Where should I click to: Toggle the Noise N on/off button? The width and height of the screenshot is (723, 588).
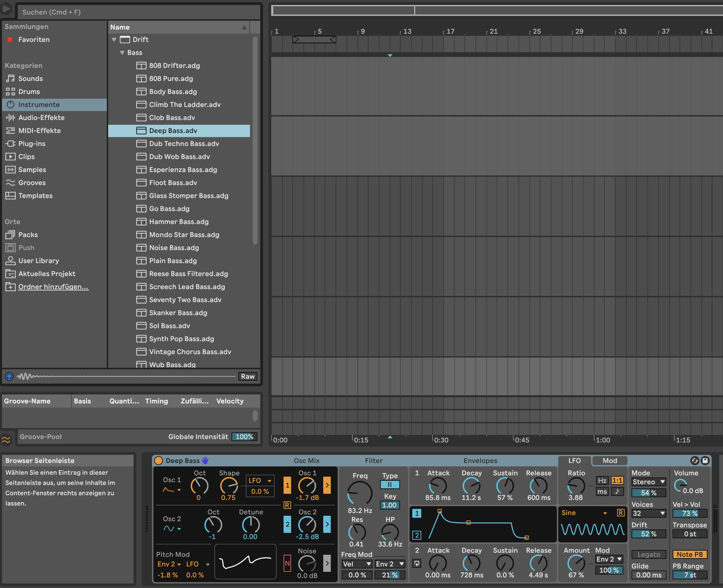click(x=287, y=563)
